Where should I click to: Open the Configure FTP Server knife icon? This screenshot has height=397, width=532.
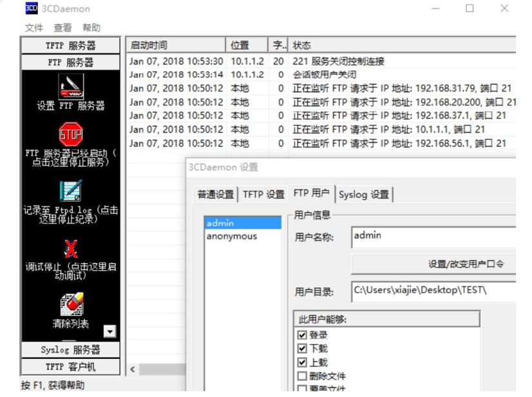(x=71, y=86)
